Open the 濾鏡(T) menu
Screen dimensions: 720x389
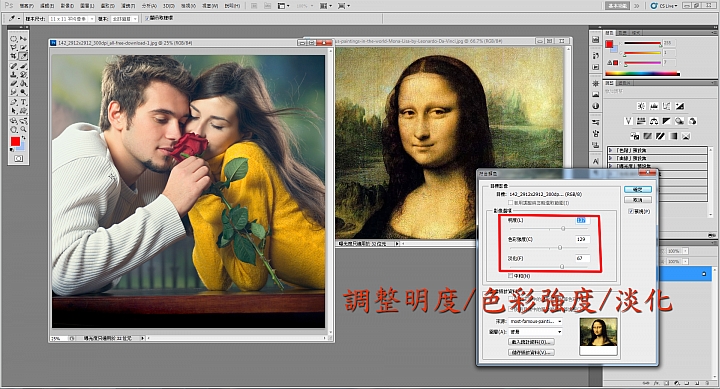point(128,6)
